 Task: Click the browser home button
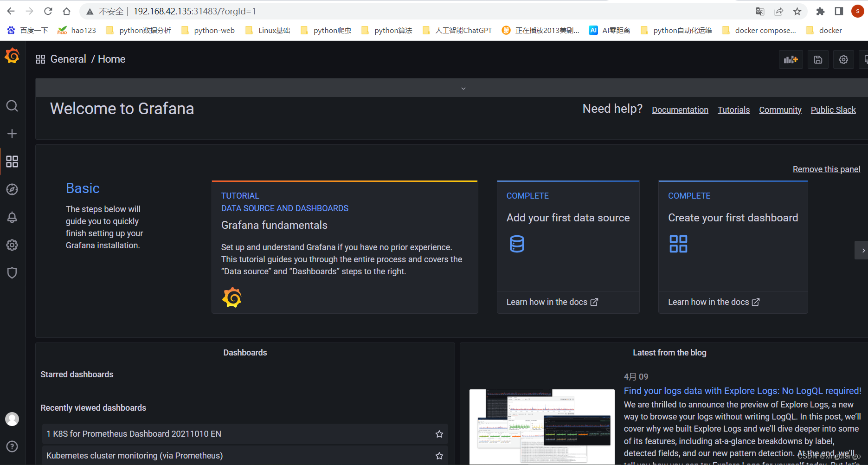[x=66, y=11]
